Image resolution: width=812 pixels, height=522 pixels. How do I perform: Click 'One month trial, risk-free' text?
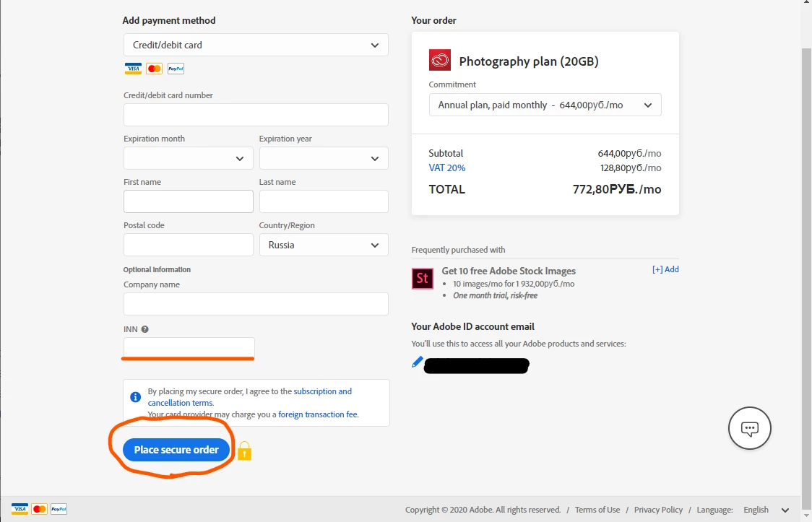495,295
